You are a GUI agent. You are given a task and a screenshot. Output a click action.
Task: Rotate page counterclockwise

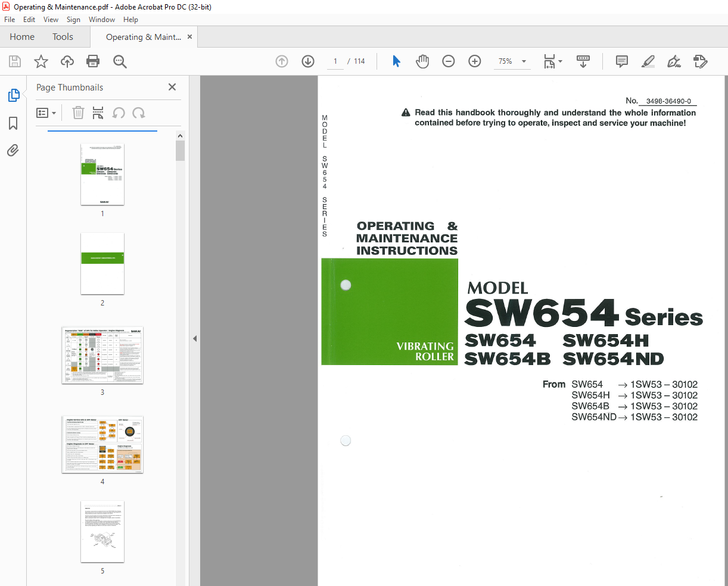tap(119, 113)
